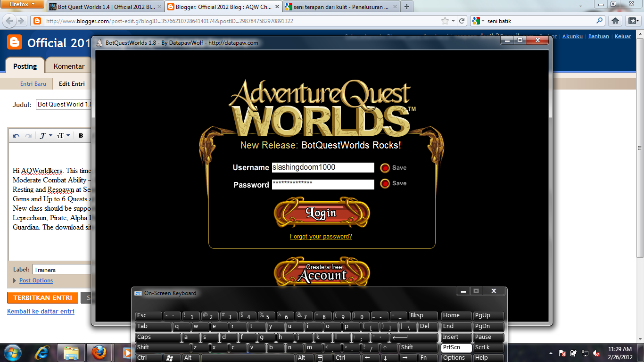Expand the address bar history dropdown
The image size is (644, 362).
454,21
